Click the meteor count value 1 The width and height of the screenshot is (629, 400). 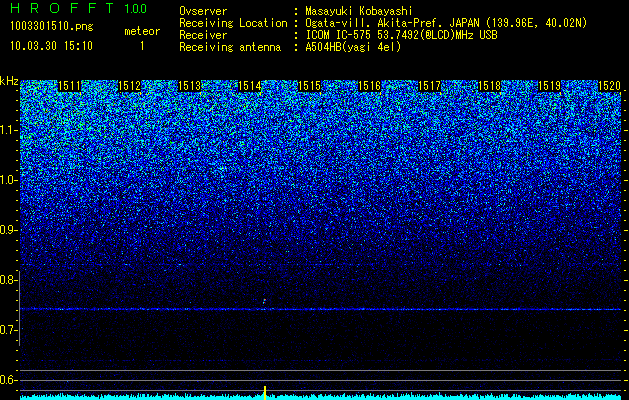142,46
